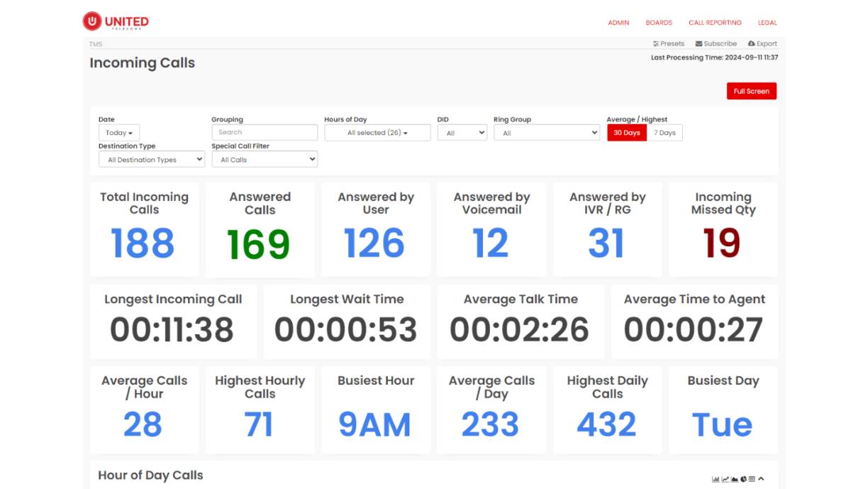Image resolution: width=868 pixels, height=489 pixels.
Task: Click the United Telecoms logo
Action: click(x=115, y=21)
